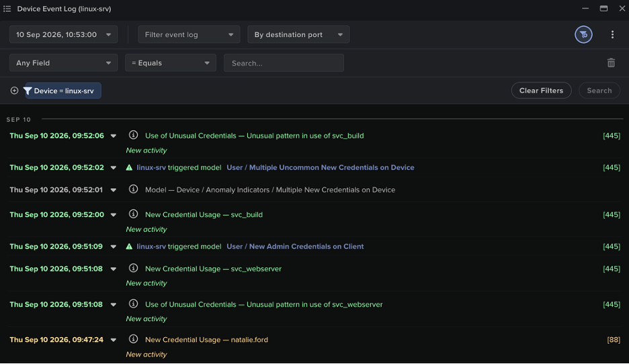Click warning triangle on New Admin Credentials event

click(129, 246)
